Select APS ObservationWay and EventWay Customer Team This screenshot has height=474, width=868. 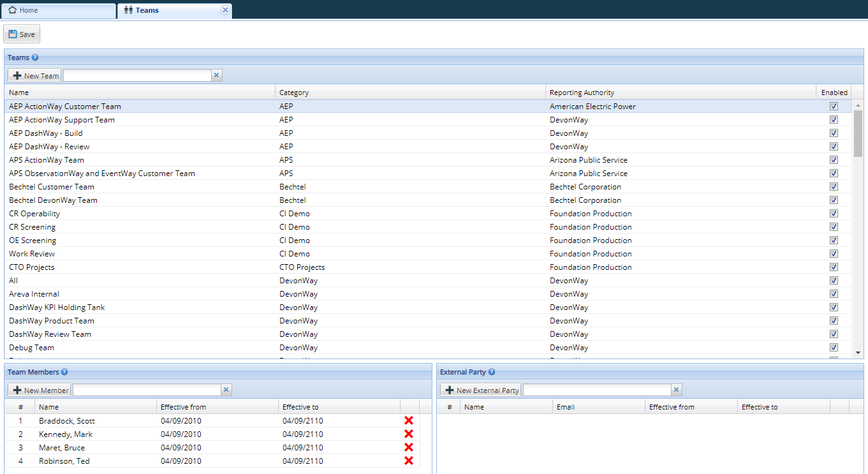(429, 174)
